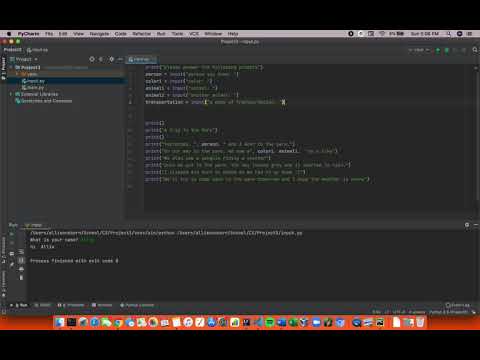Image resolution: width=480 pixels, height=360 pixels.
Task: Open the Python Console tool window
Action: [x=137, y=305]
